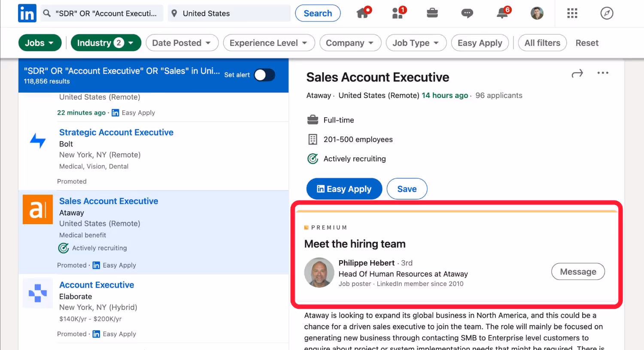Expand the Industry filter dropdown
644x350 pixels.
[x=106, y=43]
